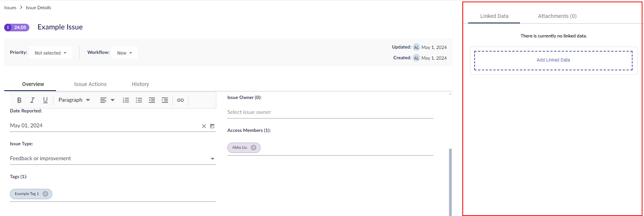Screen dimensions: 644x216
Task: Toggle bold formatting in editor toolbar
Action: click(19, 100)
